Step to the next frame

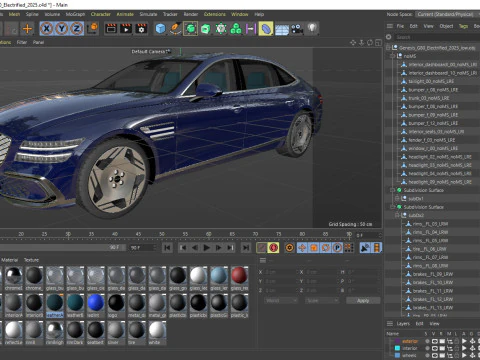coord(218,248)
